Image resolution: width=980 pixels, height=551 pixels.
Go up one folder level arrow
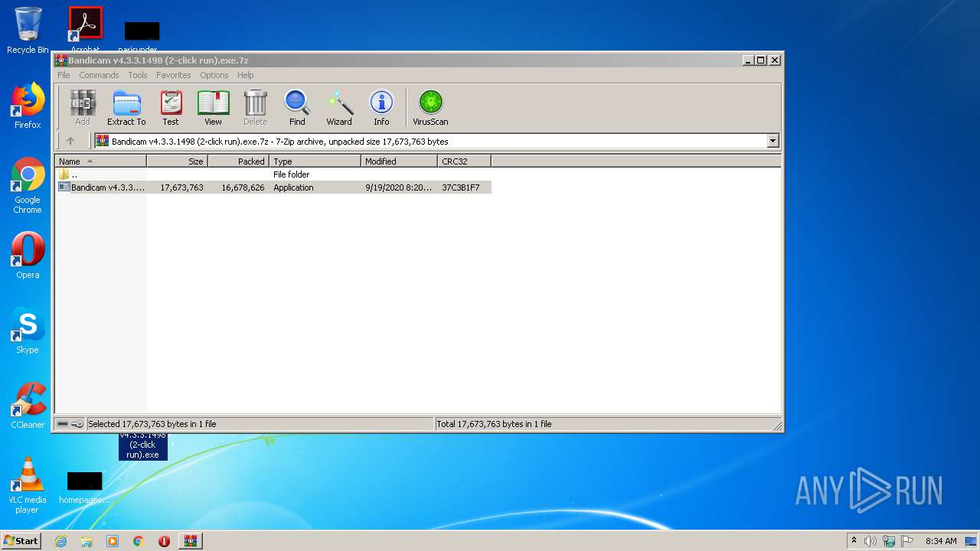click(x=70, y=141)
